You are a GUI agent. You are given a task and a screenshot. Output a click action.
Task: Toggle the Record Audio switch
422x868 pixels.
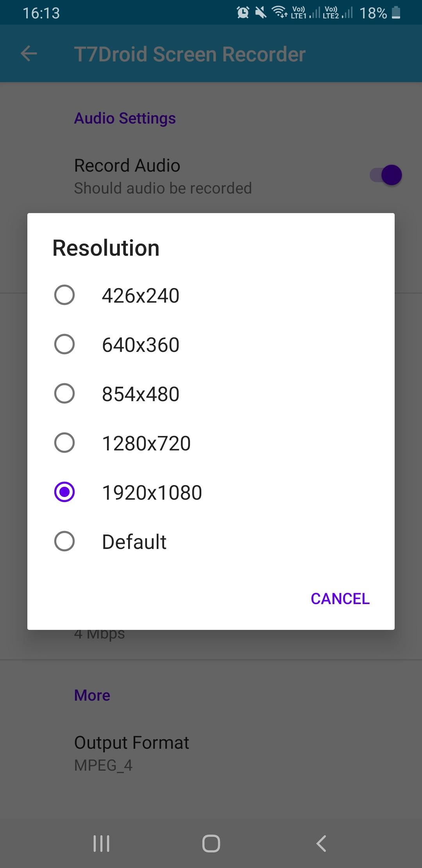[386, 175]
